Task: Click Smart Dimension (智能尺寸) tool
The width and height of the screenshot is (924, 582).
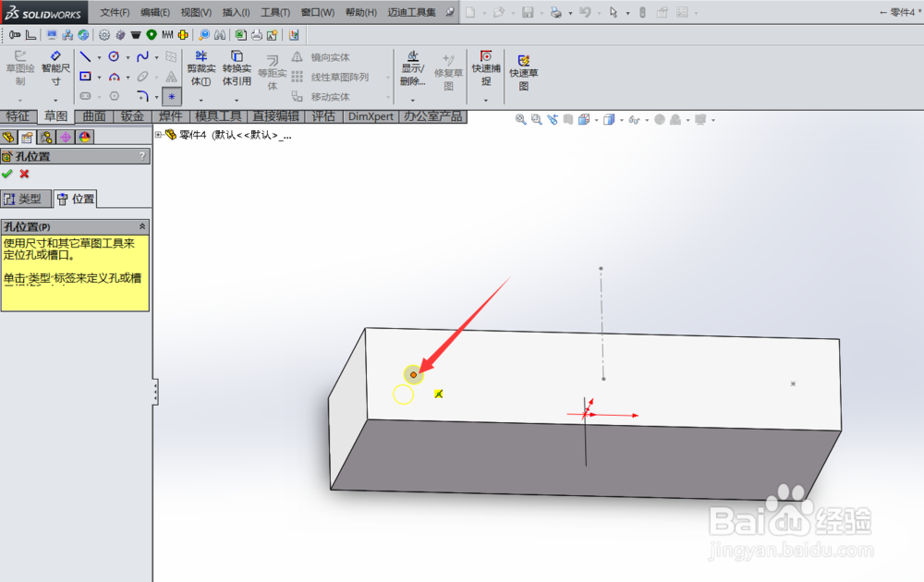Action: [55, 69]
